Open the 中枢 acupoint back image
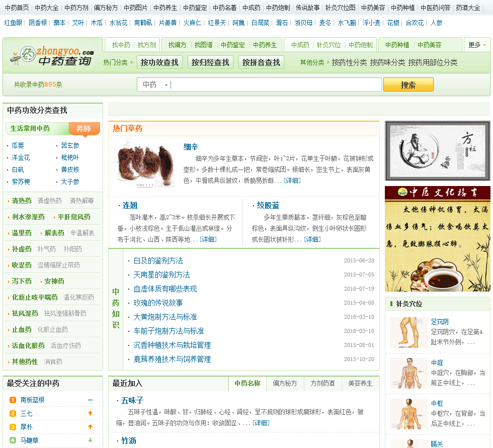 point(408,414)
